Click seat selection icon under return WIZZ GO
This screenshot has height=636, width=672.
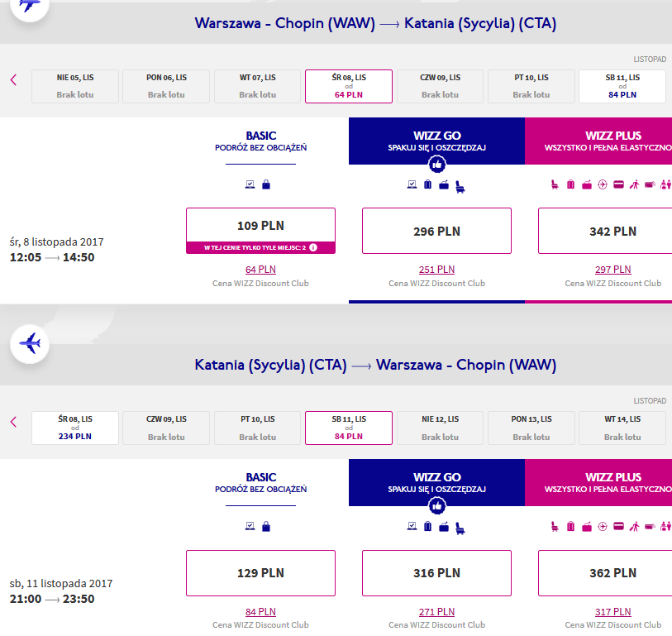point(460,528)
